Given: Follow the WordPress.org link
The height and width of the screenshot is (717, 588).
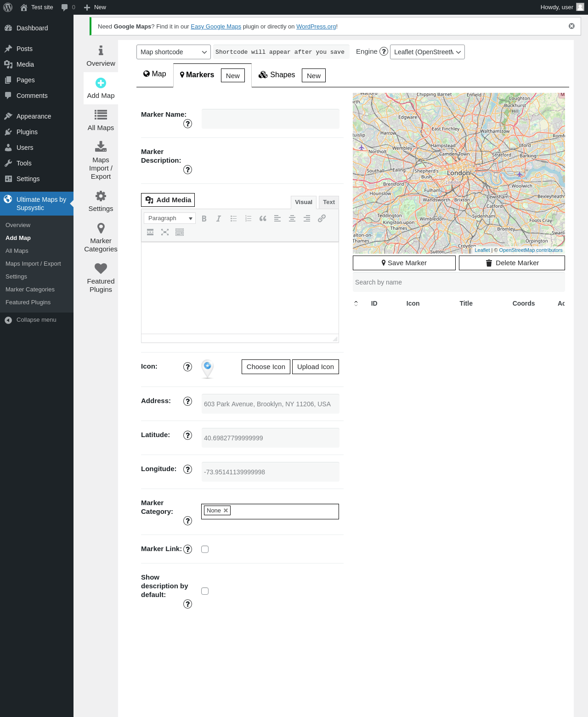Looking at the screenshot, I should (316, 27).
